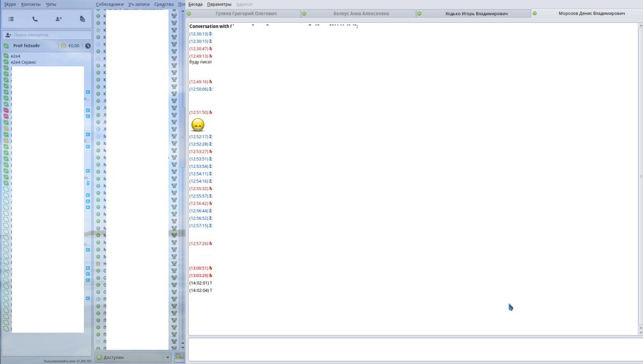Click the (14:02:04) message timestamp
Viewport: 643px width, 364px height.
point(199,291)
